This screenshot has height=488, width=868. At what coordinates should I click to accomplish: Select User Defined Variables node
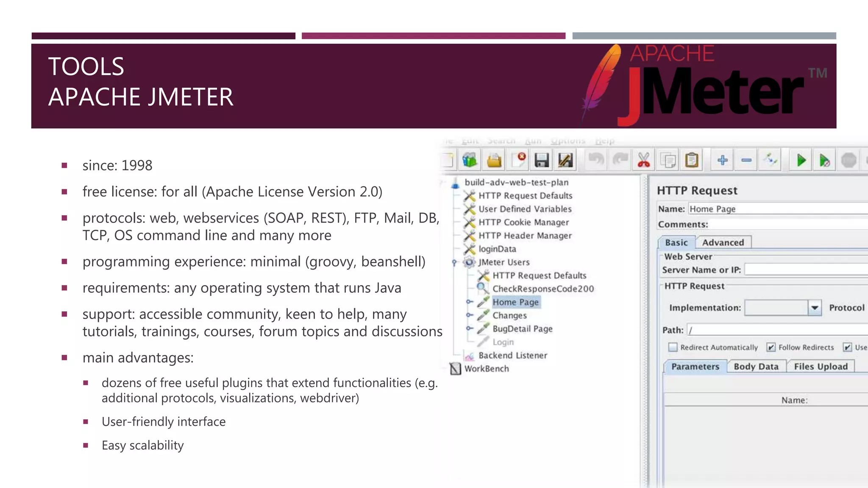click(x=525, y=209)
